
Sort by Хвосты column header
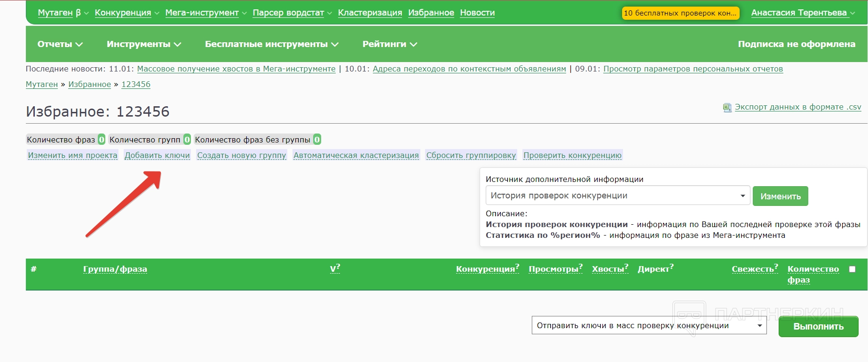tap(610, 268)
